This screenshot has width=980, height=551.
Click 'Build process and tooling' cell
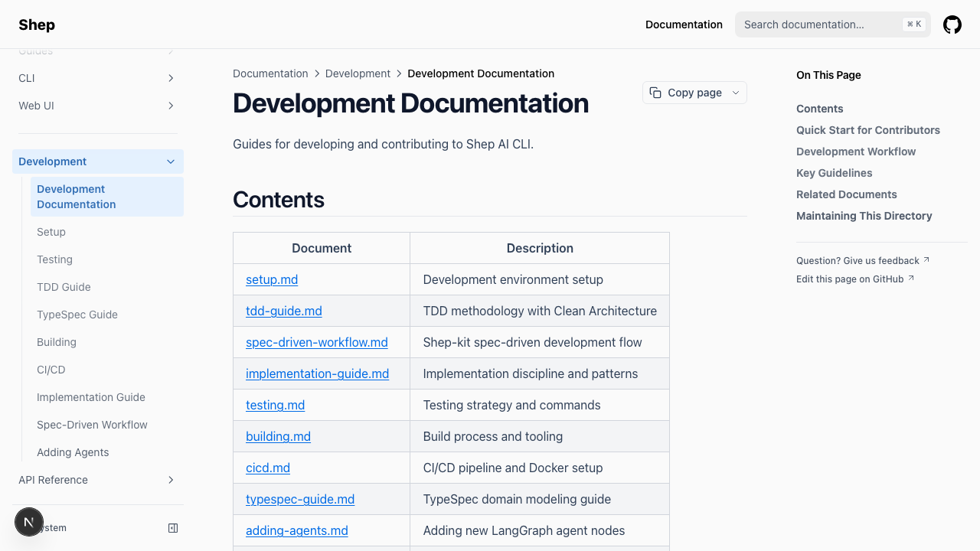click(x=540, y=436)
